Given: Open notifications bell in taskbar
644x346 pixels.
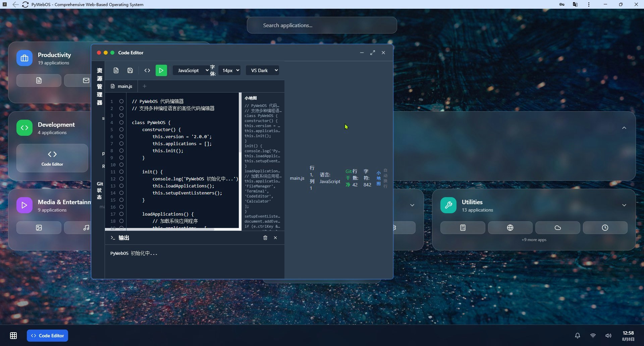Looking at the screenshot, I should (578, 336).
